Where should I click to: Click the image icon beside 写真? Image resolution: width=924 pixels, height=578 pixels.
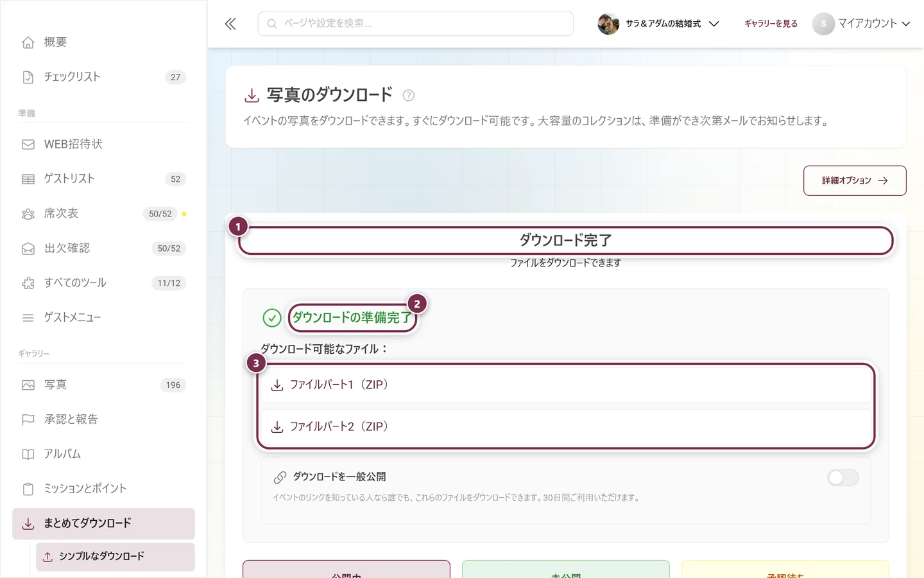(x=28, y=385)
